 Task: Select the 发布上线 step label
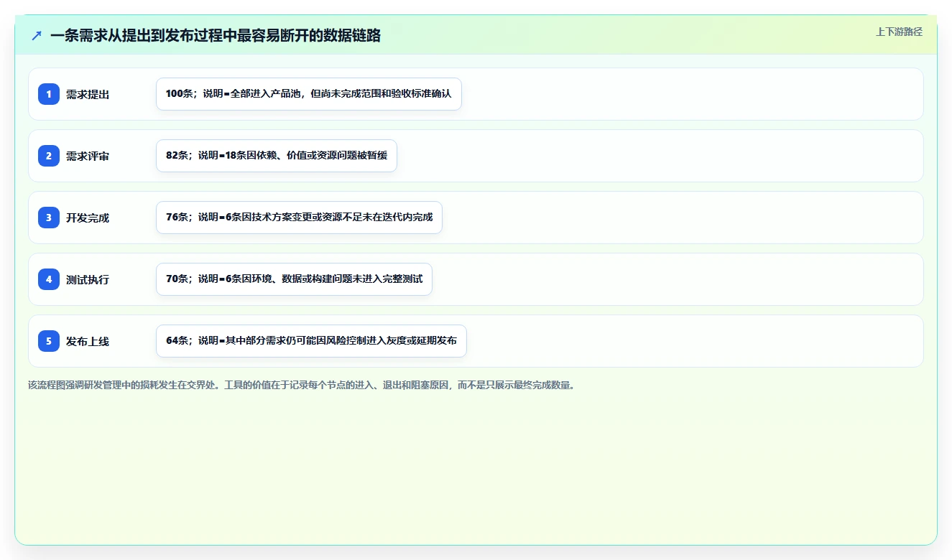point(88,341)
